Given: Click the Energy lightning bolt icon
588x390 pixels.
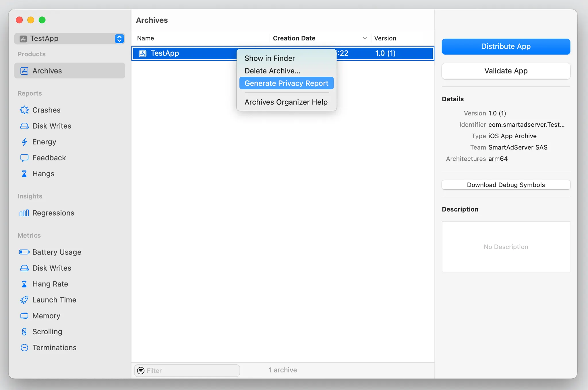Looking at the screenshot, I should point(24,142).
